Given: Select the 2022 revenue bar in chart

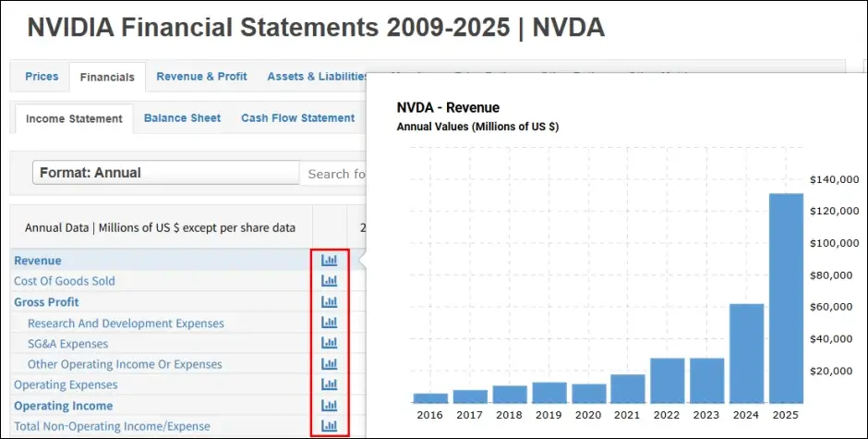Looking at the screenshot, I should pyautogui.click(x=668, y=381).
